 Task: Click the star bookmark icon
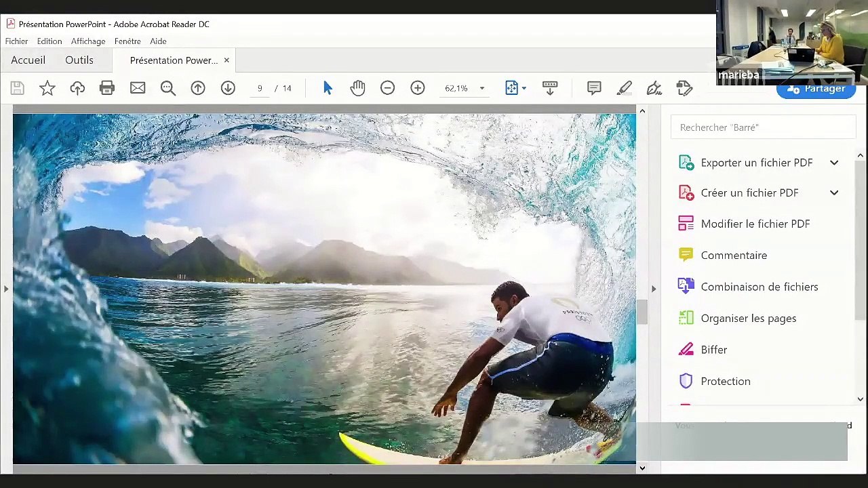click(47, 88)
